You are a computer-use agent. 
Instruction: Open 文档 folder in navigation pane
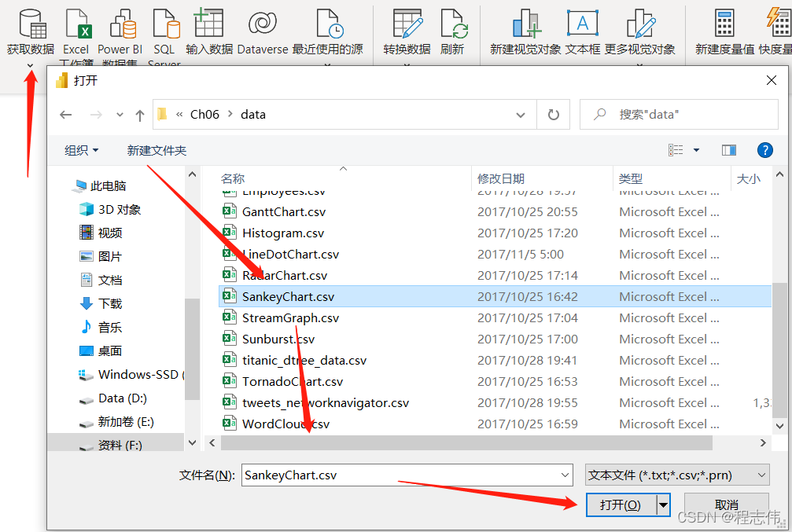click(110, 280)
